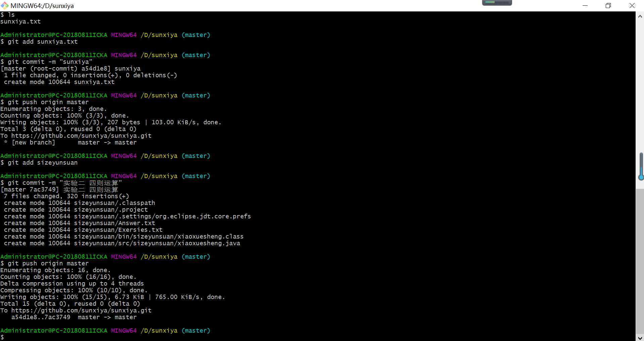644x341 pixels.
Task: Minimize the MINGW64 terminal window
Action: point(585,6)
